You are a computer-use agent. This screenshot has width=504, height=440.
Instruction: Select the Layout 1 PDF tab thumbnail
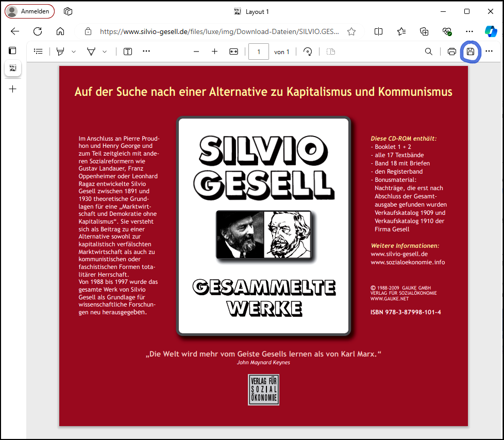point(13,68)
